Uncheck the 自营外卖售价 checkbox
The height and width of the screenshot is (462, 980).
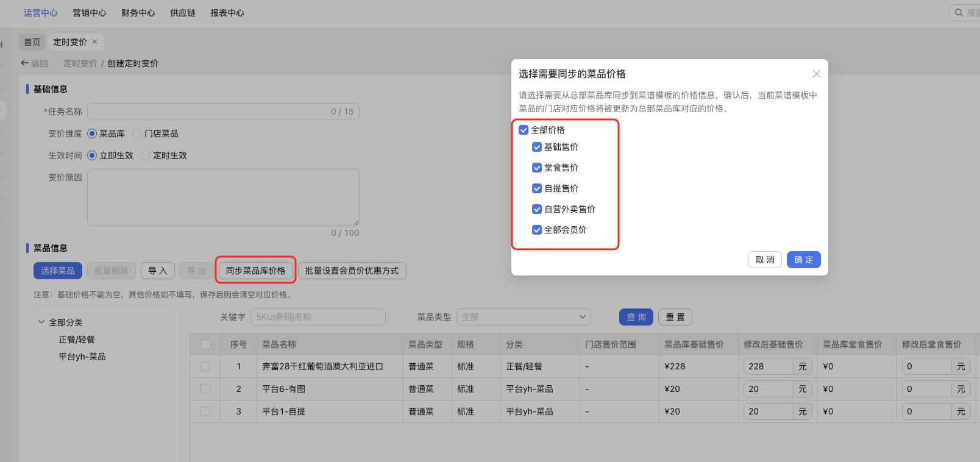[537, 209]
